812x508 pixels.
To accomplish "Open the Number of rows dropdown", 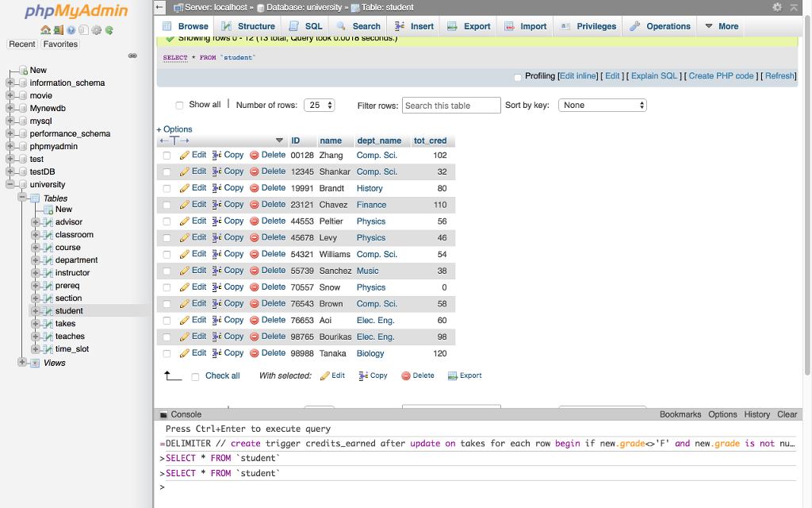I will 319,105.
